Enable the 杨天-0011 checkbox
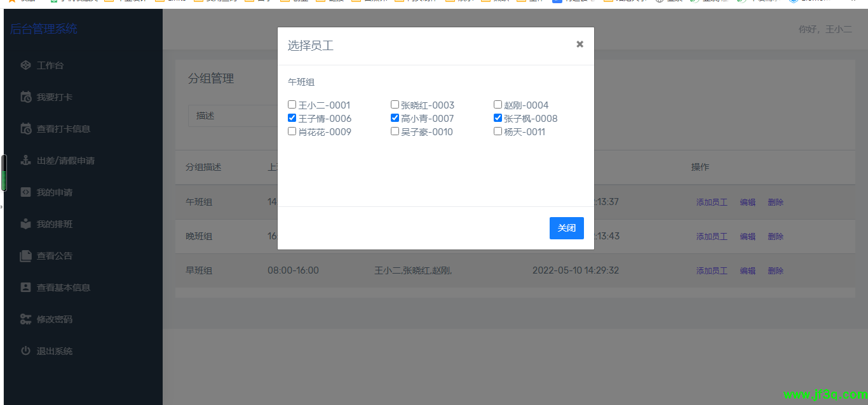 click(498, 131)
